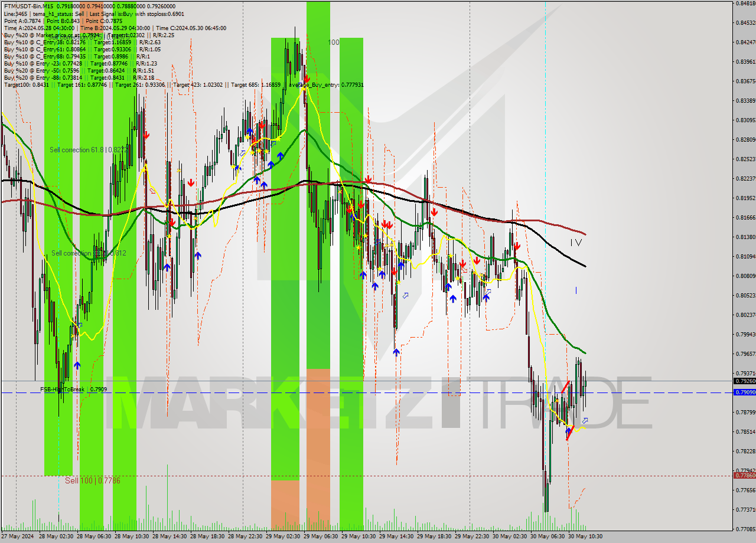Click the '27 May 2024' date on time axis

coord(18,537)
